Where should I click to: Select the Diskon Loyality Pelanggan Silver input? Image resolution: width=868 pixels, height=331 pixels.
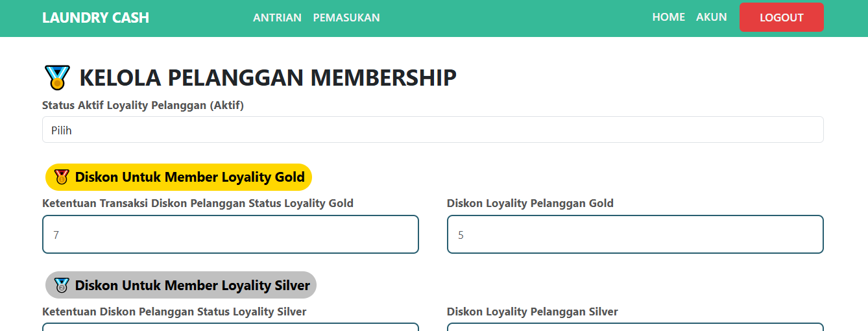click(x=635, y=326)
